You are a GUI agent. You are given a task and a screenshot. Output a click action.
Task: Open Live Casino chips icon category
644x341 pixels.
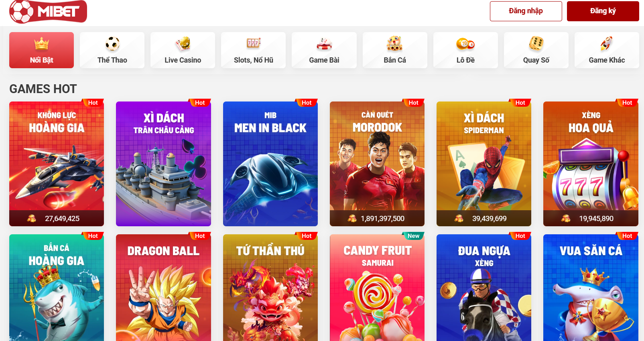point(183,50)
